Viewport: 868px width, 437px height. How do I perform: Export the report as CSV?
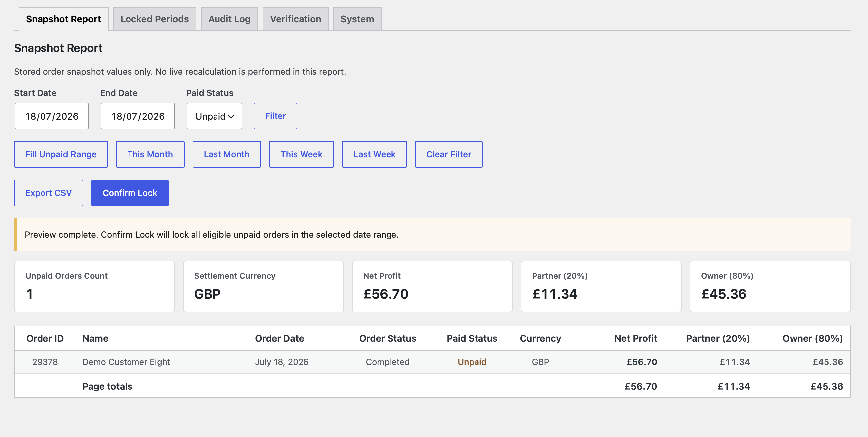[48, 193]
